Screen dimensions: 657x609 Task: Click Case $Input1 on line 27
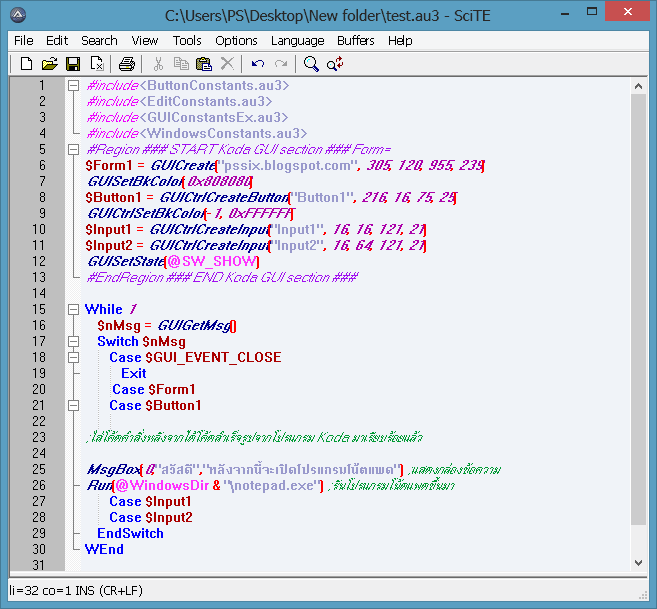pos(150,501)
